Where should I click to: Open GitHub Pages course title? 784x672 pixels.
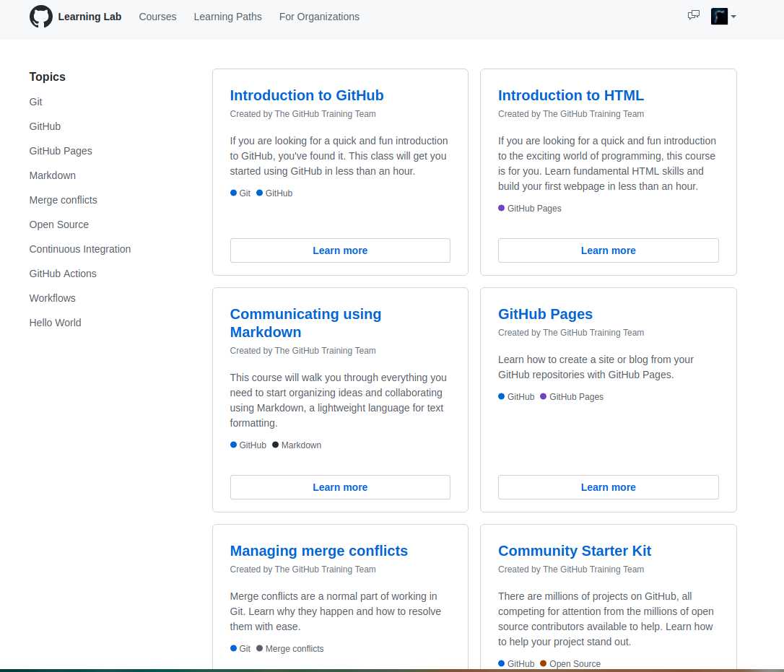[545, 313]
